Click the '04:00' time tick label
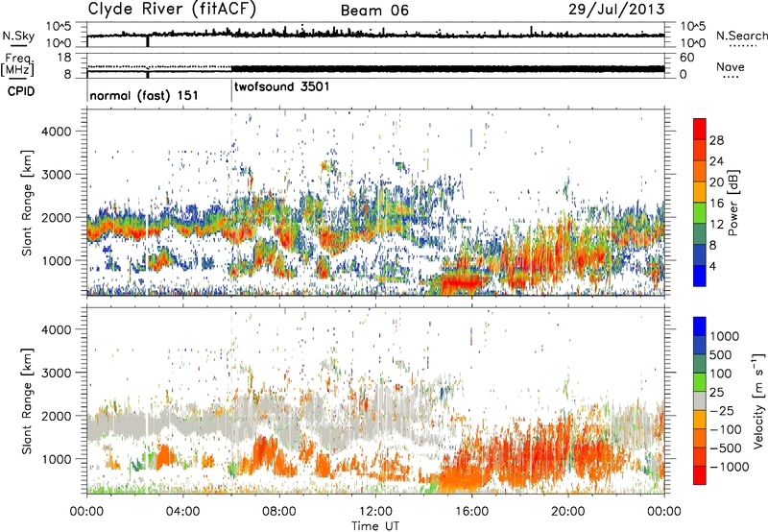The width and height of the screenshot is (768, 532). click(182, 512)
